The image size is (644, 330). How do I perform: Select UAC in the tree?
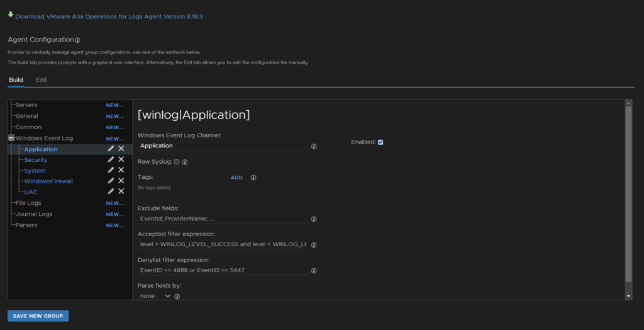pos(31,192)
